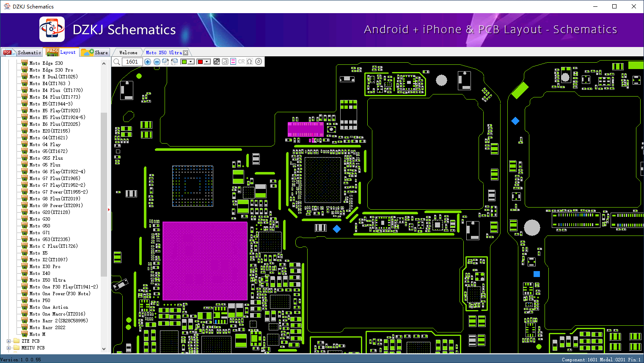Switch to the Layout tab
The height and width of the screenshot is (363, 644).
(61, 52)
